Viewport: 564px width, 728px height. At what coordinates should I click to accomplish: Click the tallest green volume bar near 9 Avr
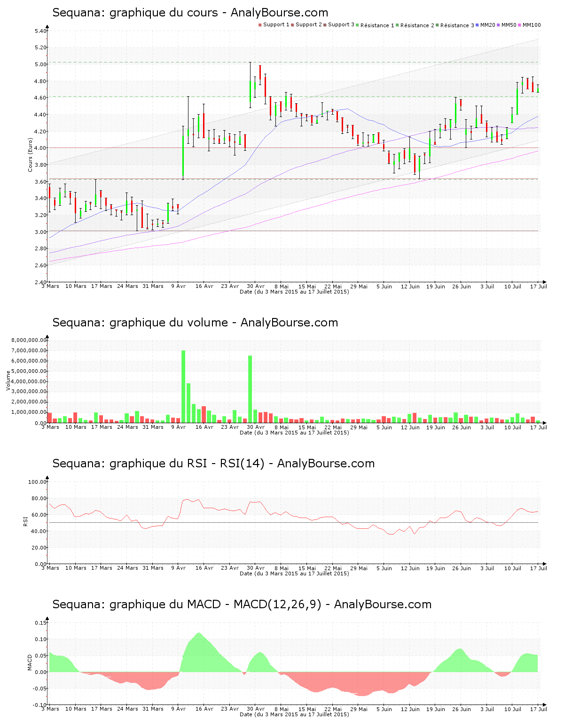[x=183, y=387]
